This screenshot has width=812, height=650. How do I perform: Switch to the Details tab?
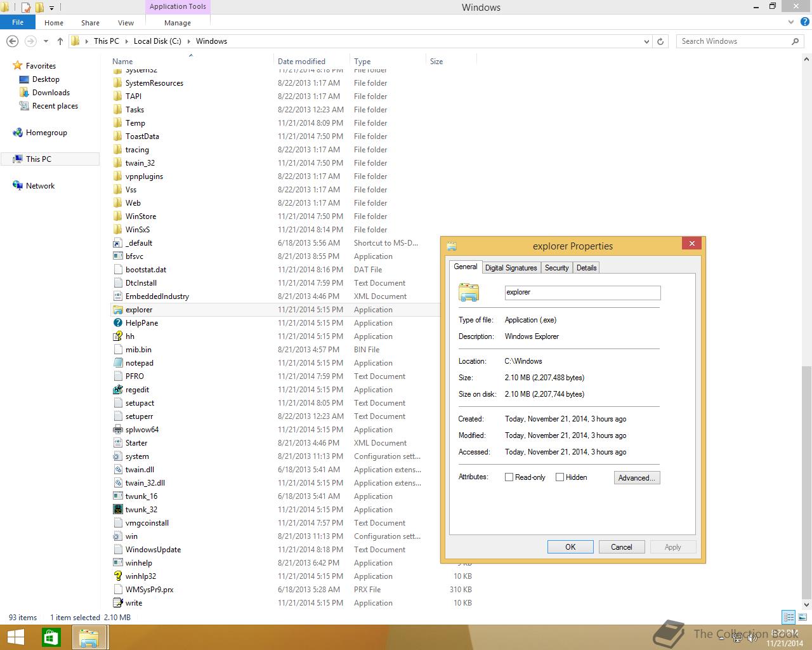pos(586,268)
